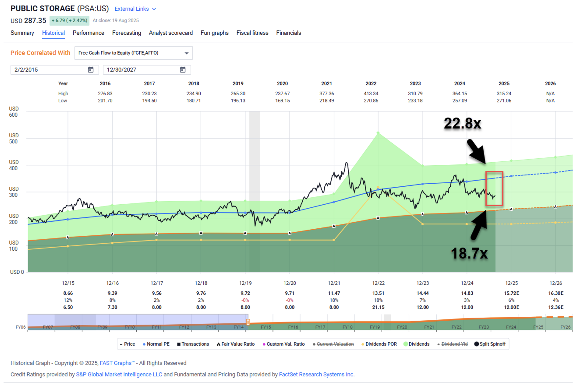Toggle the Price legend series
The height and width of the screenshot is (392, 586).
[127, 344]
